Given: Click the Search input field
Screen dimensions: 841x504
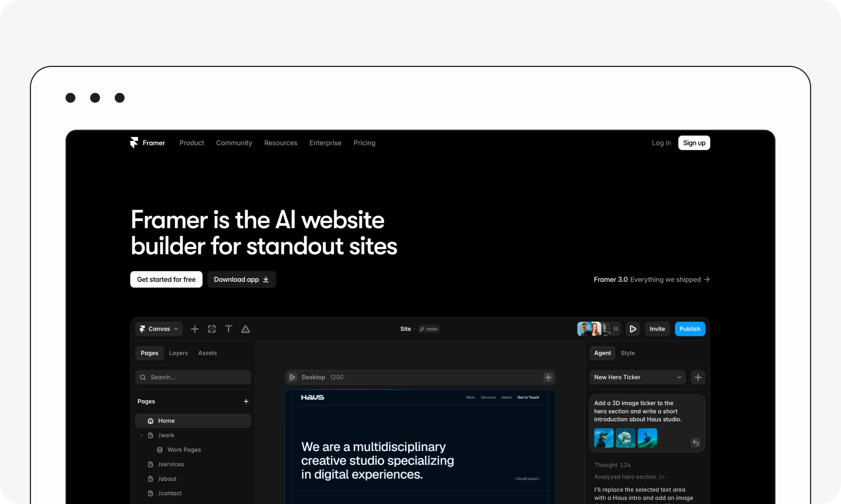Looking at the screenshot, I should tap(193, 377).
